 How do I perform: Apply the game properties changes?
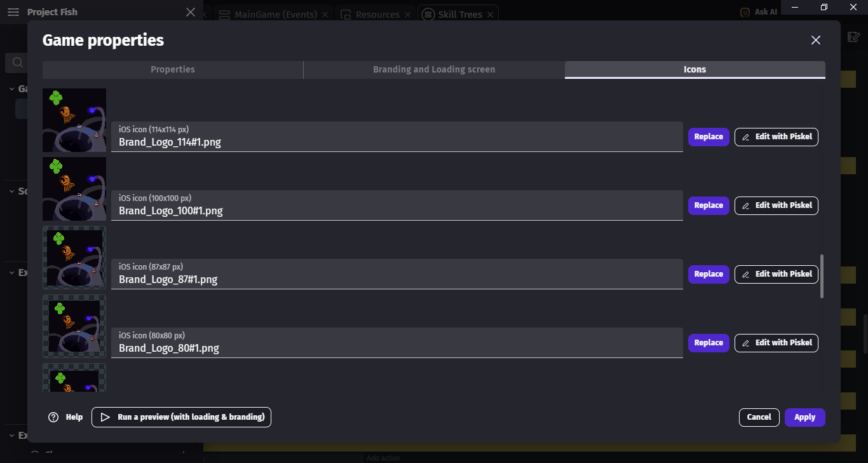pyautogui.click(x=804, y=417)
